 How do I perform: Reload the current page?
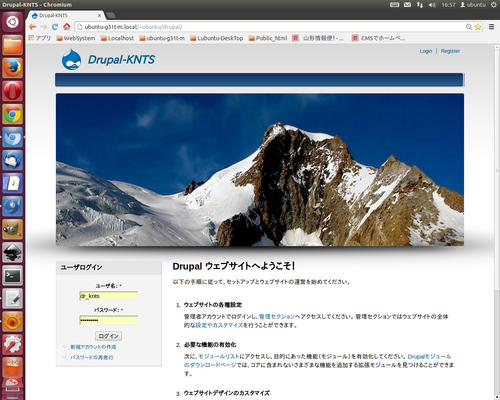coord(55,27)
